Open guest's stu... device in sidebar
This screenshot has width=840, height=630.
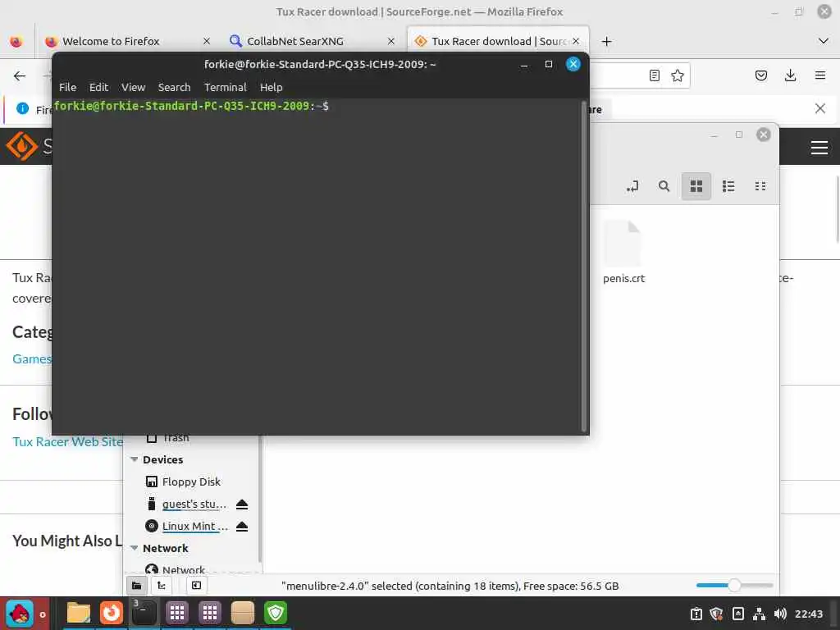(194, 504)
